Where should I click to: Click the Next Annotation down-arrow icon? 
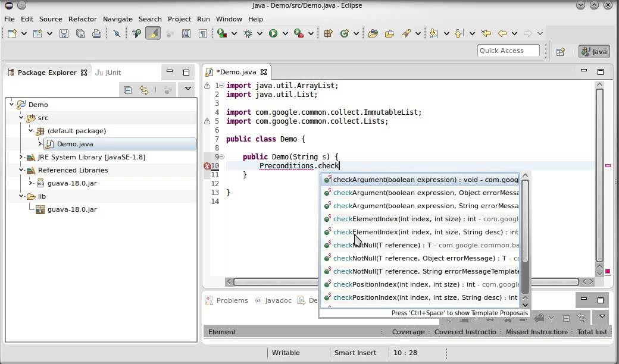pos(433,33)
